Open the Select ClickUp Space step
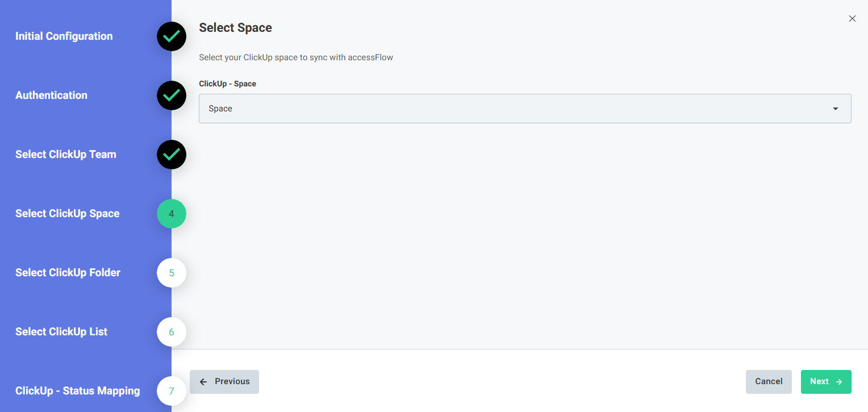868x412 pixels. coord(68,214)
